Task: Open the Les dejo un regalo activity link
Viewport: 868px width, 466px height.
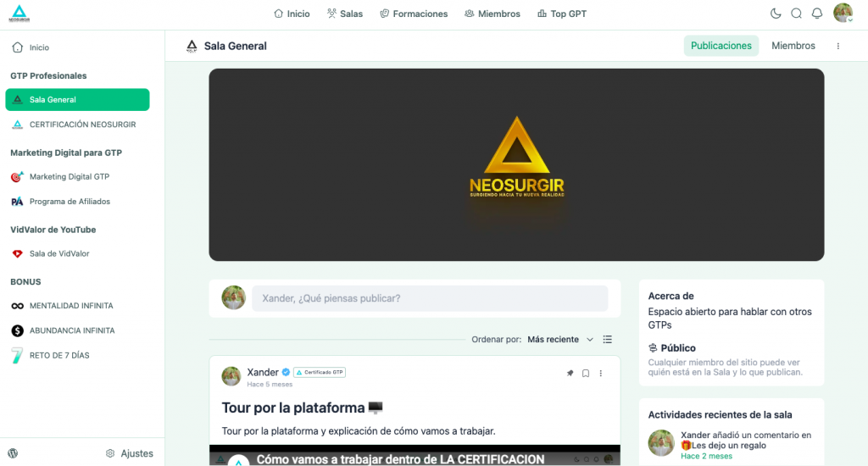Action: pyautogui.click(x=724, y=445)
